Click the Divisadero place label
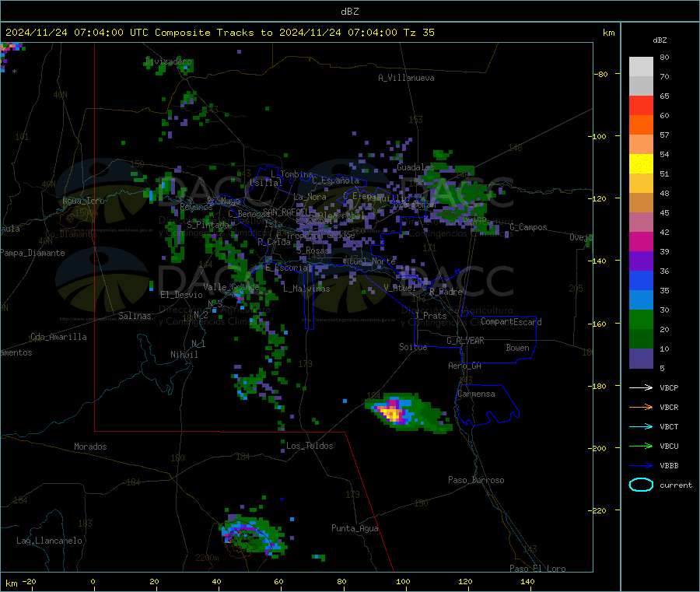Image resolution: width=700 pixels, height=592 pixels. [x=169, y=61]
